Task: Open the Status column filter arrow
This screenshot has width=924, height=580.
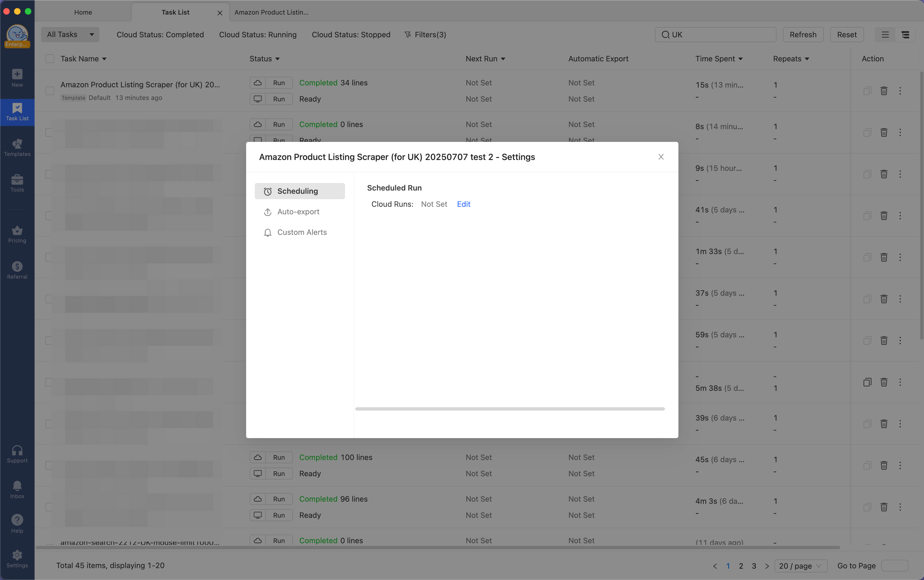Action: tap(277, 59)
